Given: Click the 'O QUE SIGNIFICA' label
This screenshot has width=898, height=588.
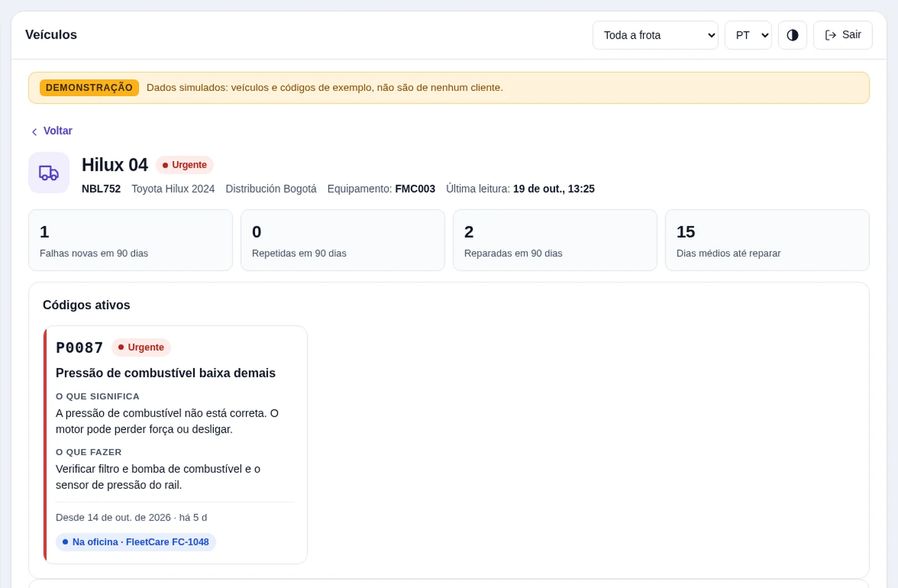Looking at the screenshot, I should [x=97, y=397].
